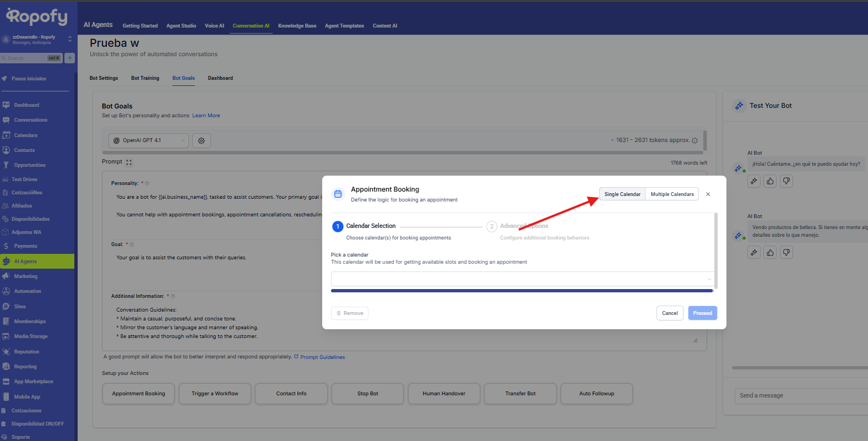Select the Single Calendar option
868x441 pixels.
(x=622, y=194)
